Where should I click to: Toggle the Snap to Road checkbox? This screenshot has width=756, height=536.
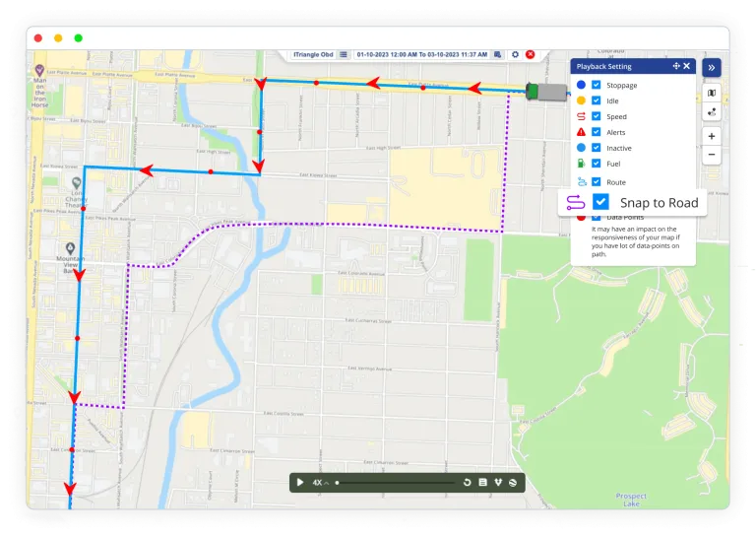(600, 202)
